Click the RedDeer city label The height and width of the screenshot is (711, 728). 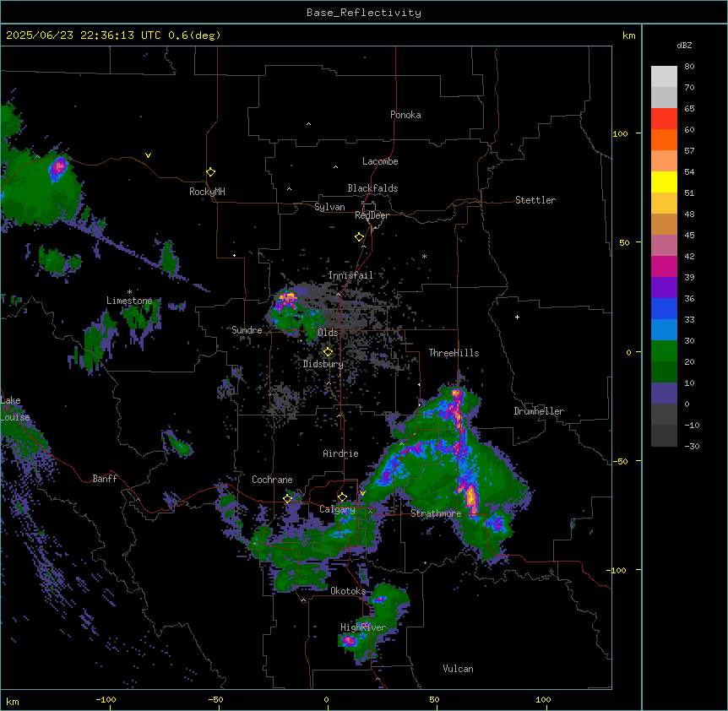pyautogui.click(x=372, y=215)
